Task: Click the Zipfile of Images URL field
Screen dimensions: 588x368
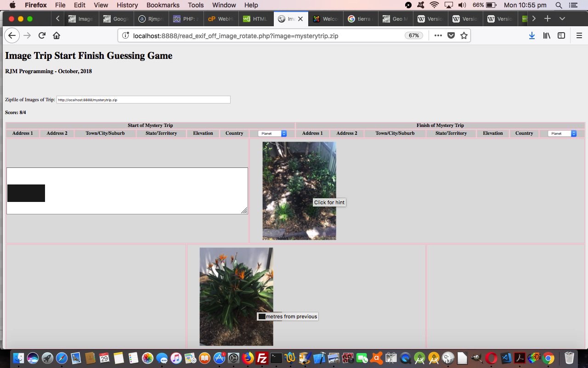Action: [143, 100]
